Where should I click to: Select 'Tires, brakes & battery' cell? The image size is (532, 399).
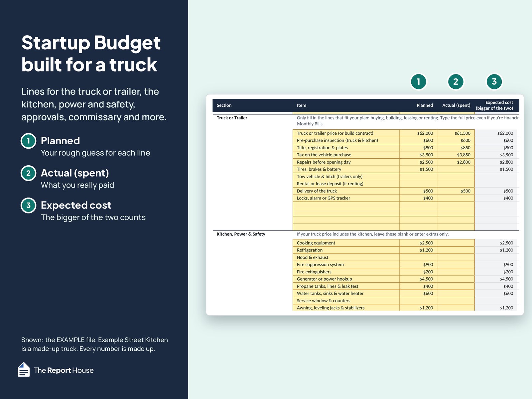346,169
